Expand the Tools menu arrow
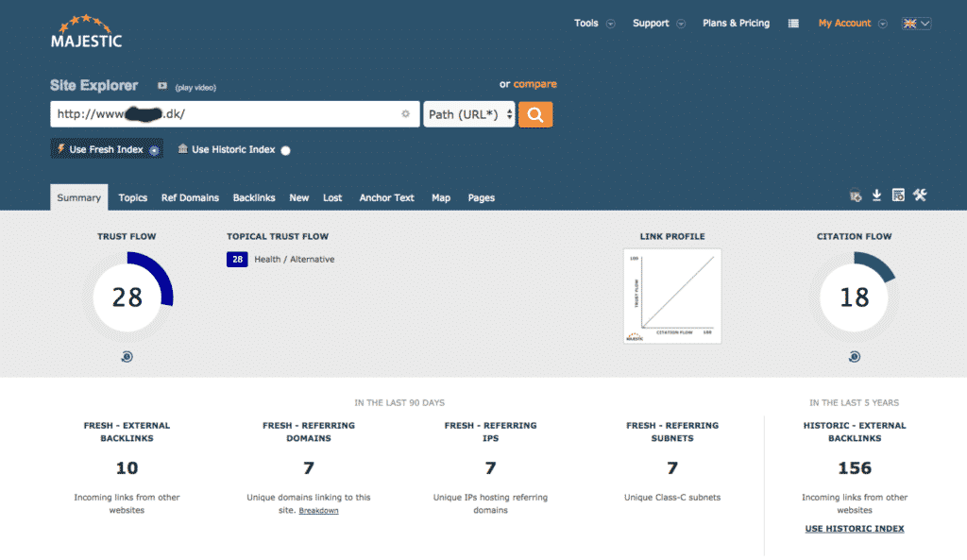 (611, 24)
